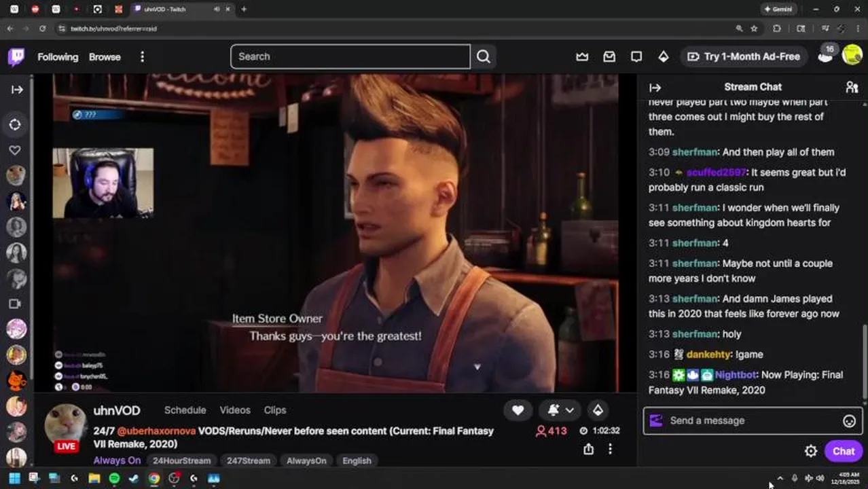Open a new Chrome tab
Image resolution: width=868 pixels, height=489 pixels.
coord(244,9)
